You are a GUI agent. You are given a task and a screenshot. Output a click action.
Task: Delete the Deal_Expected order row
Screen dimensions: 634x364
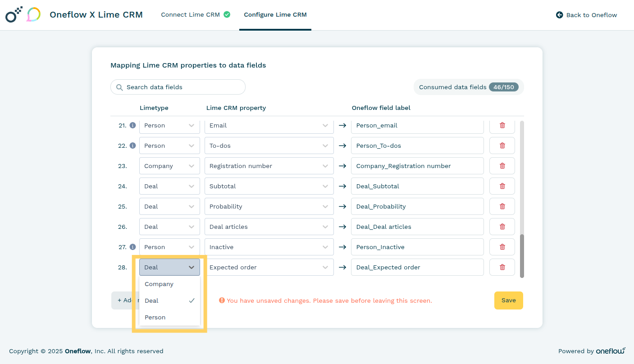click(x=502, y=267)
